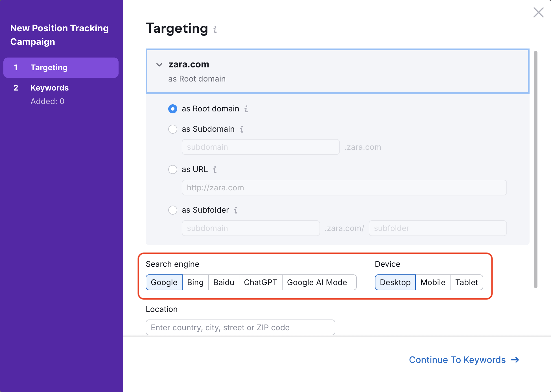The image size is (551, 392).
Task: Select the as URL radio button
Action: pos(172,169)
